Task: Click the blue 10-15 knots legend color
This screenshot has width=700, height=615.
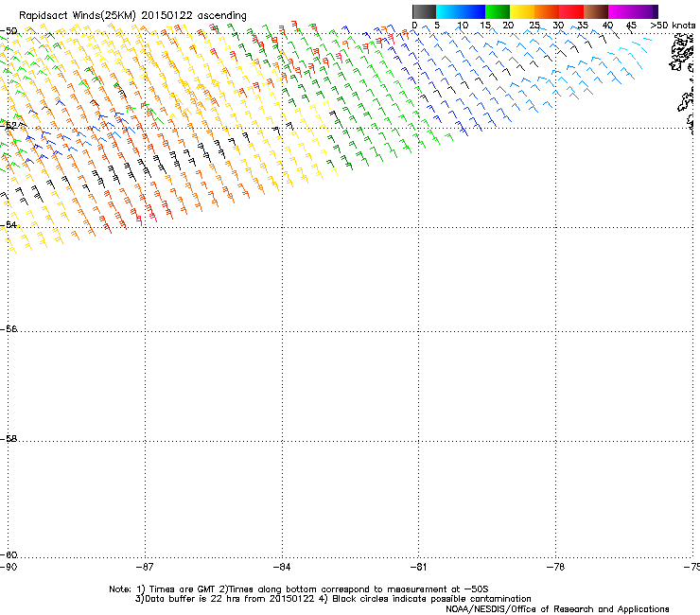Action: tap(473, 11)
